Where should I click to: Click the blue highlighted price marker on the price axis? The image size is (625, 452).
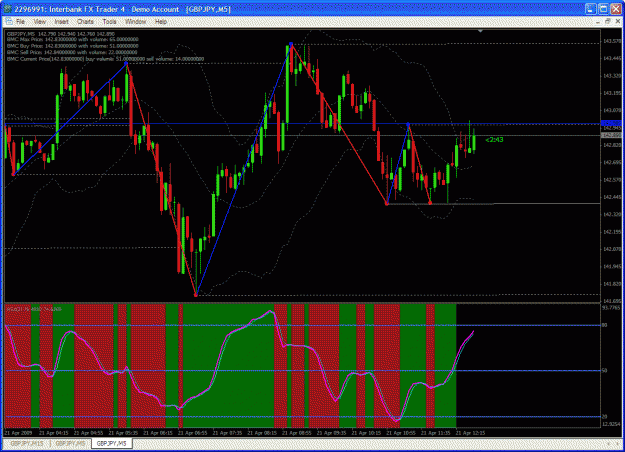(611, 123)
